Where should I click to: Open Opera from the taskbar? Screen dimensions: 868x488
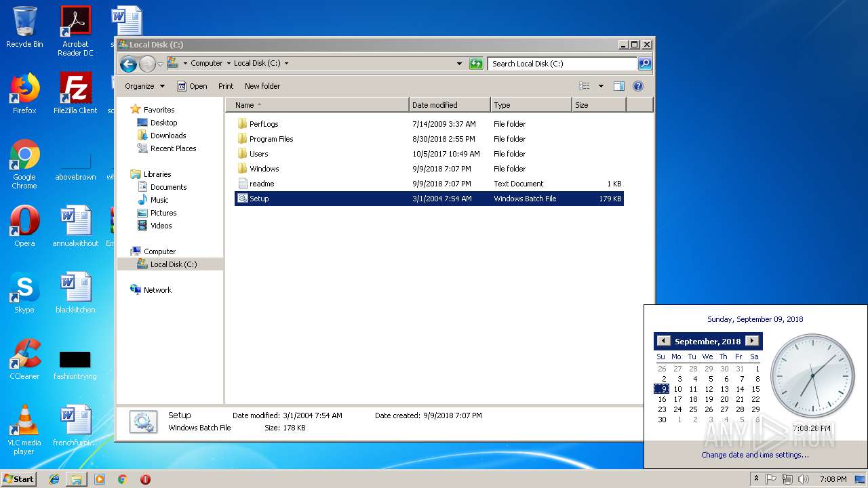[145, 479]
